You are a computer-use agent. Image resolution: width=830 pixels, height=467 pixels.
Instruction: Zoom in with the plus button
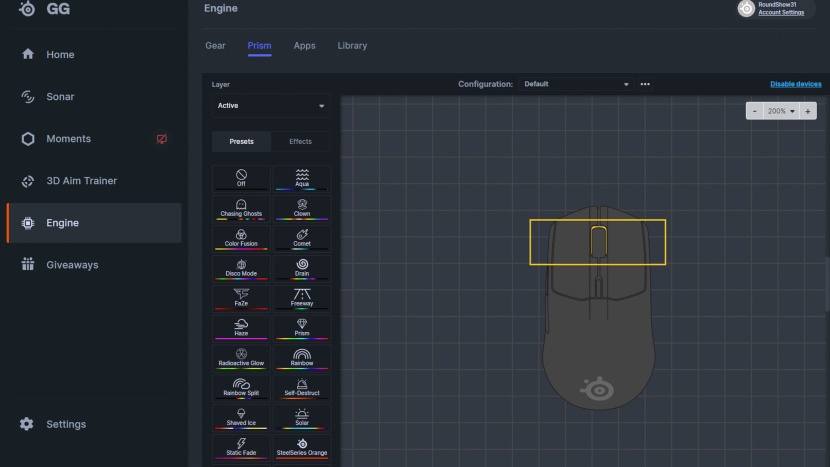coord(808,111)
